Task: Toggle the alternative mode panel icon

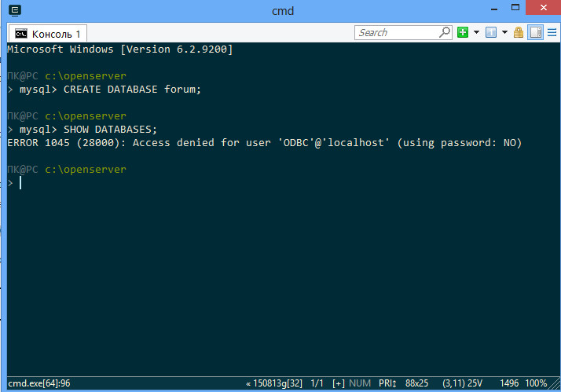Action: [x=536, y=33]
